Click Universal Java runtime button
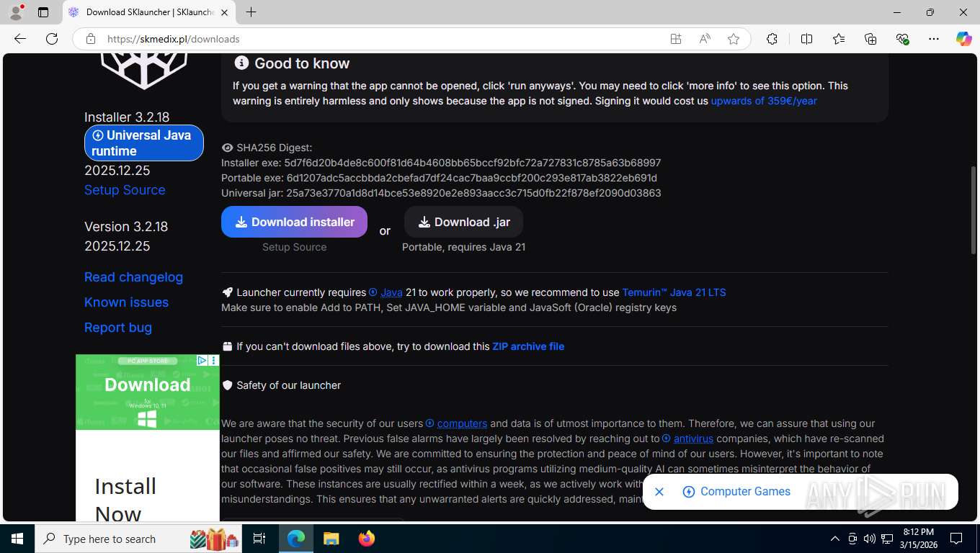980x553 pixels. point(144,143)
